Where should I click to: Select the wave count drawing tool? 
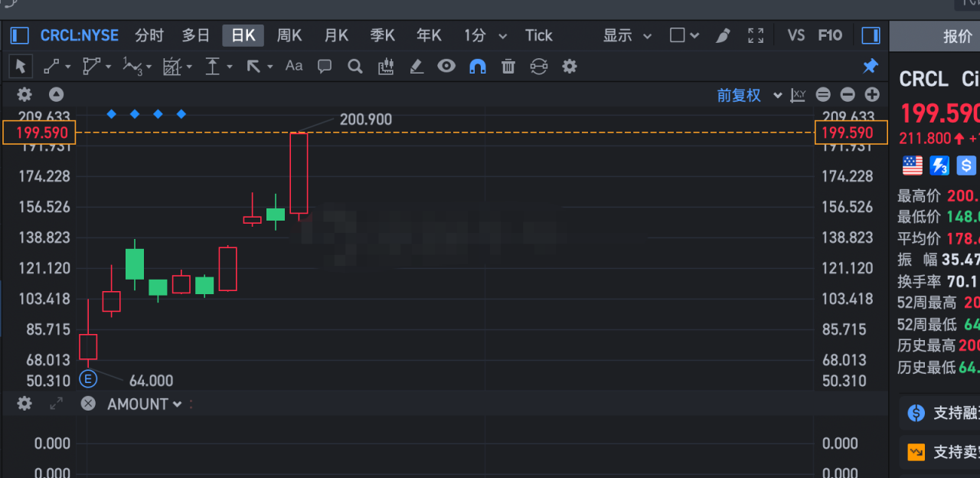click(132, 67)
